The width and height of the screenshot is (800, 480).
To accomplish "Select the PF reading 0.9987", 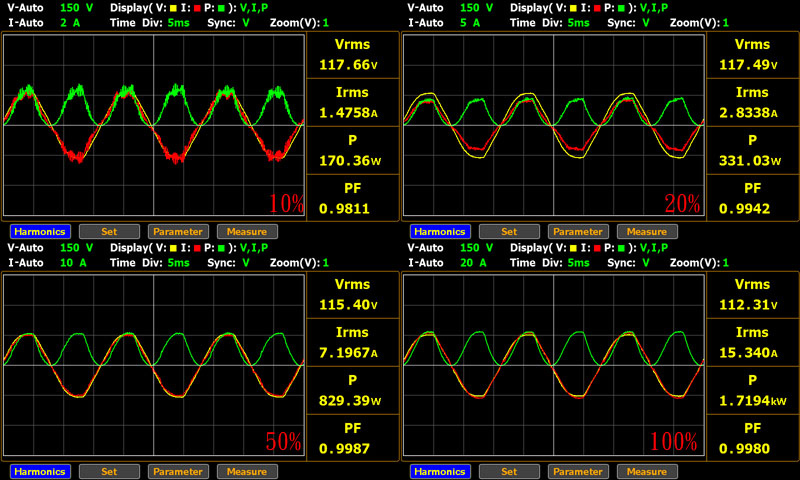I will tap(344, 448).
